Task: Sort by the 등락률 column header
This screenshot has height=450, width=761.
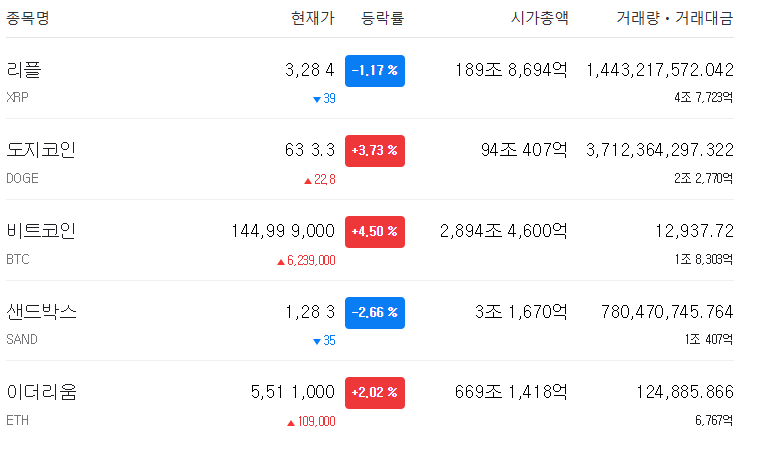Action: pyautogui.click(x=382, y=18)
